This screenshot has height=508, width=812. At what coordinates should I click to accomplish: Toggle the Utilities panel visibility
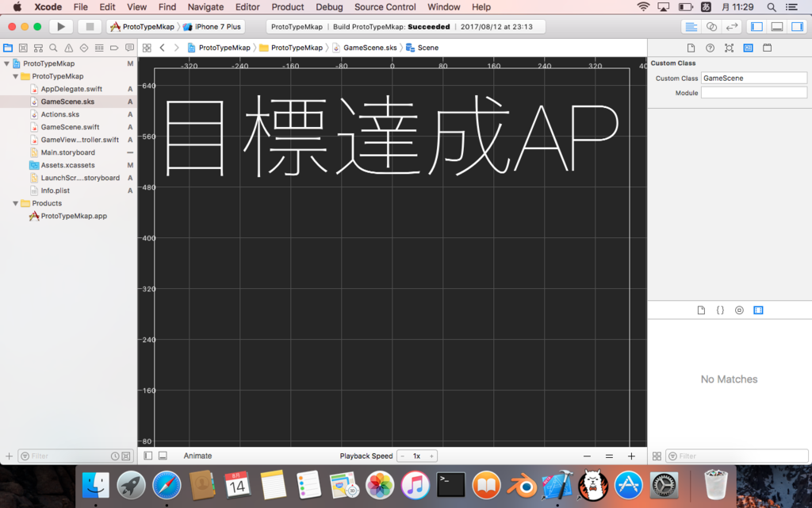tap(798, 26)
